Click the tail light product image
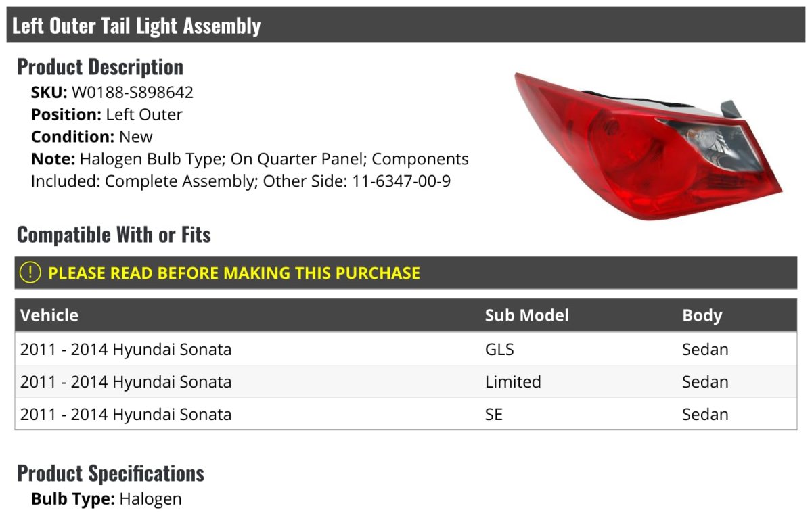 point(647,145)
